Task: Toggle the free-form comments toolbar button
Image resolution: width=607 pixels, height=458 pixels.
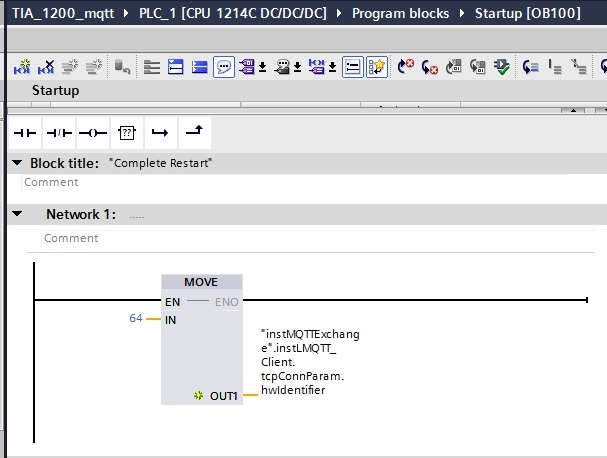Action: pos(224,67)
